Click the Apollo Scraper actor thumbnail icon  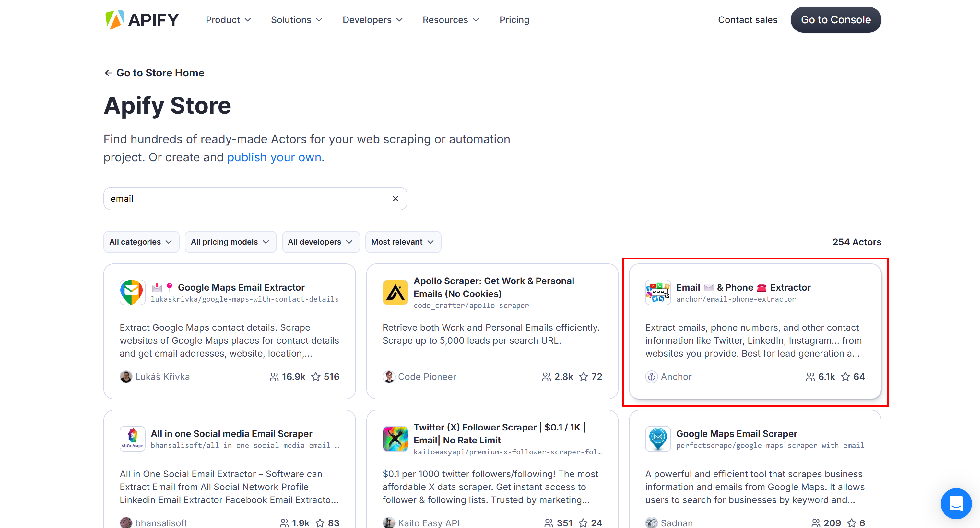[395, 292]
